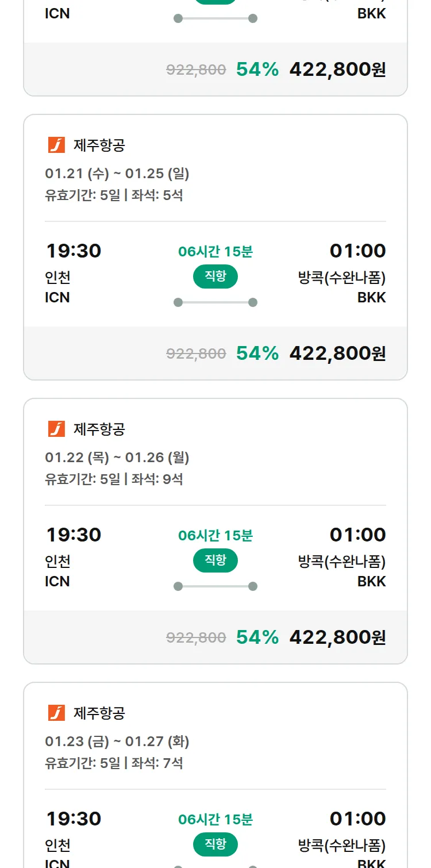Click the Jeju Air logo on the 01.22 flight
Screen dimensions: 431x868
[x=56, y=429]
